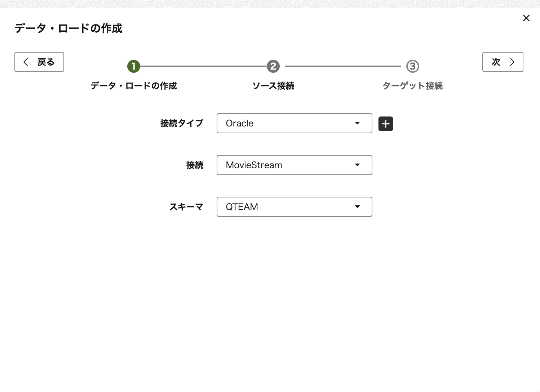The image size is (540, 392).
Task: Open the 接続 dropdown showing MovieStream
Action: click(295, 165)
